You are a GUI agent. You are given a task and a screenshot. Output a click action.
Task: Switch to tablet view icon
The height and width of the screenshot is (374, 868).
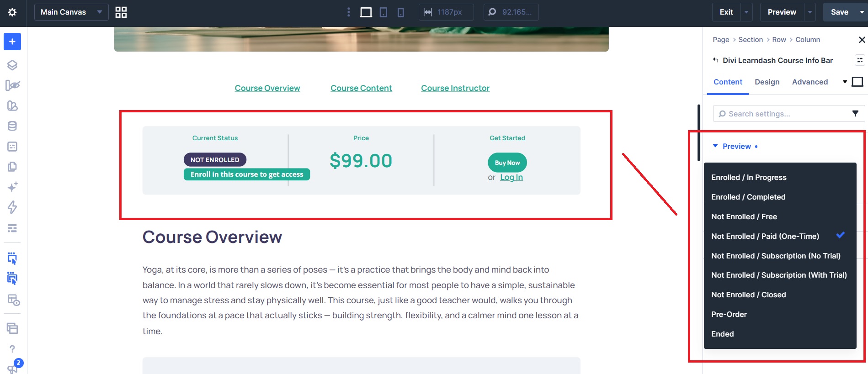pos(383,12)
